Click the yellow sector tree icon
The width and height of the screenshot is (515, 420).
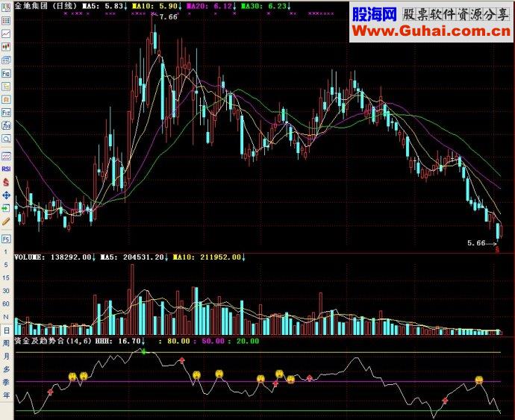pyautogui.click(x=6, y=87)
